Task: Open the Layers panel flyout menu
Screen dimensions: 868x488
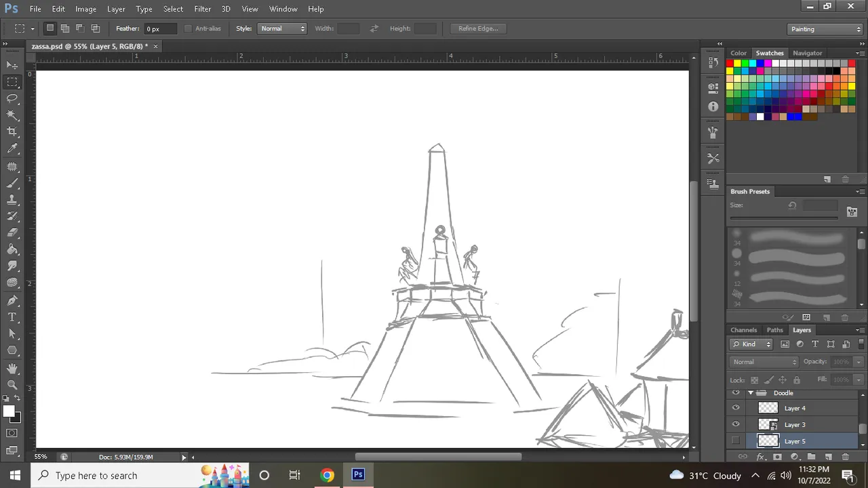Action: coord(859,330)
